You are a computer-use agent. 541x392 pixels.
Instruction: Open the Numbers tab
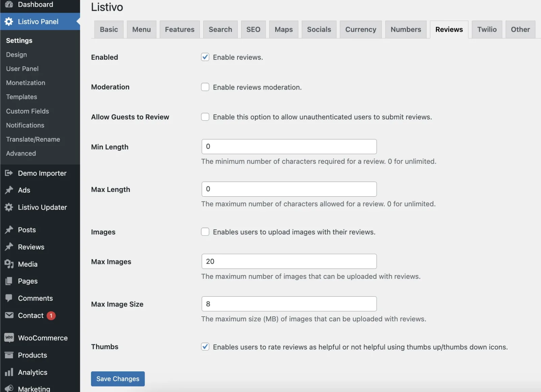[406, 29]
